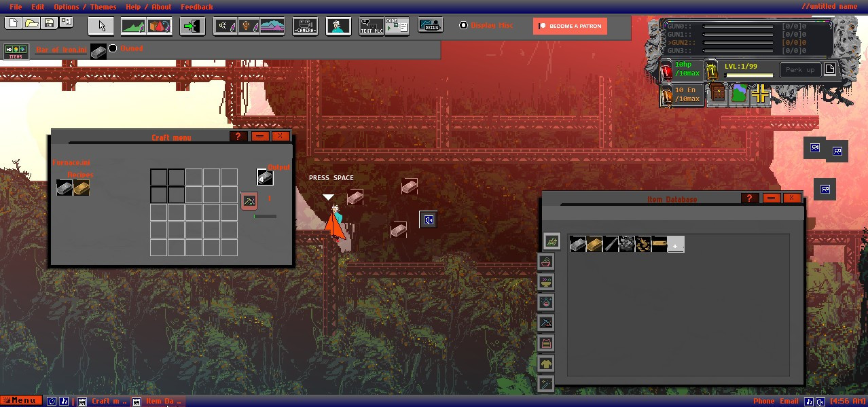
Task: Switch to the Item Database taskbar tab
Action: tap(157, 401)
